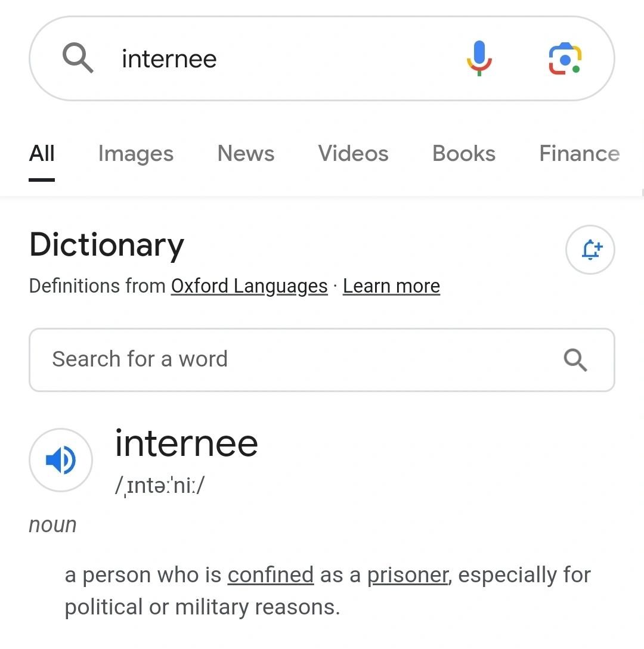644x649 pixels.
Task: Start voice search with the microphone icon
Action: tap(479, 58)
